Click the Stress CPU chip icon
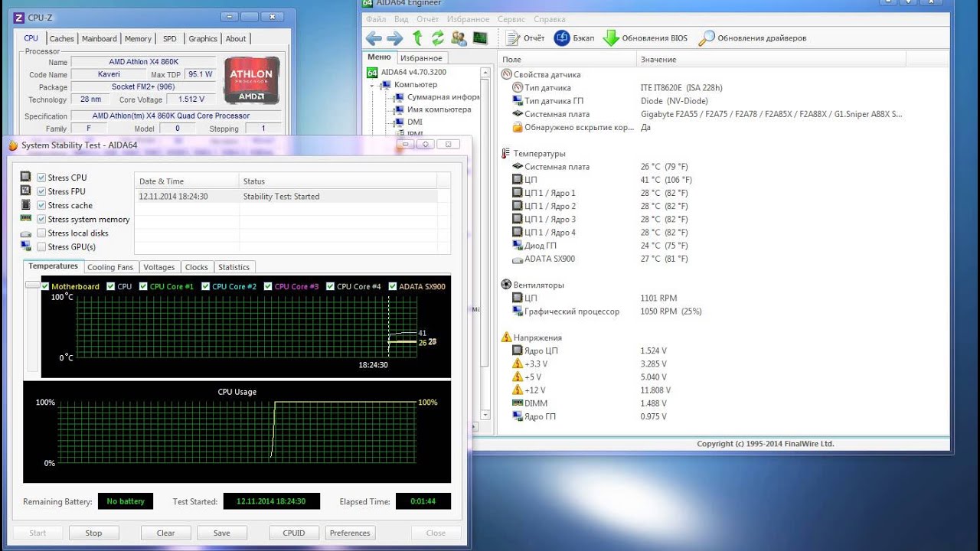Viewport: 980px width, 551px height. pos(26,177)
